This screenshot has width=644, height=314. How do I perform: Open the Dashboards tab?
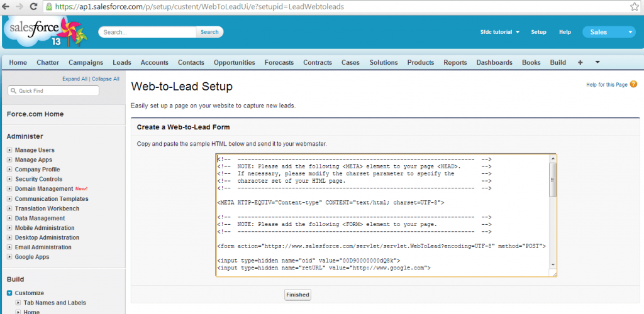point(494,62)
